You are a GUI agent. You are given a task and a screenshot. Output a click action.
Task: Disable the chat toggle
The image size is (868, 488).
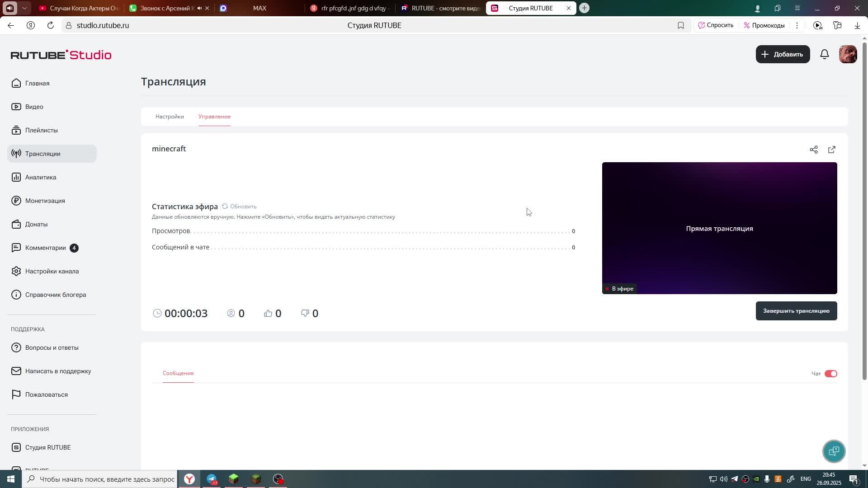click(830, 374)
